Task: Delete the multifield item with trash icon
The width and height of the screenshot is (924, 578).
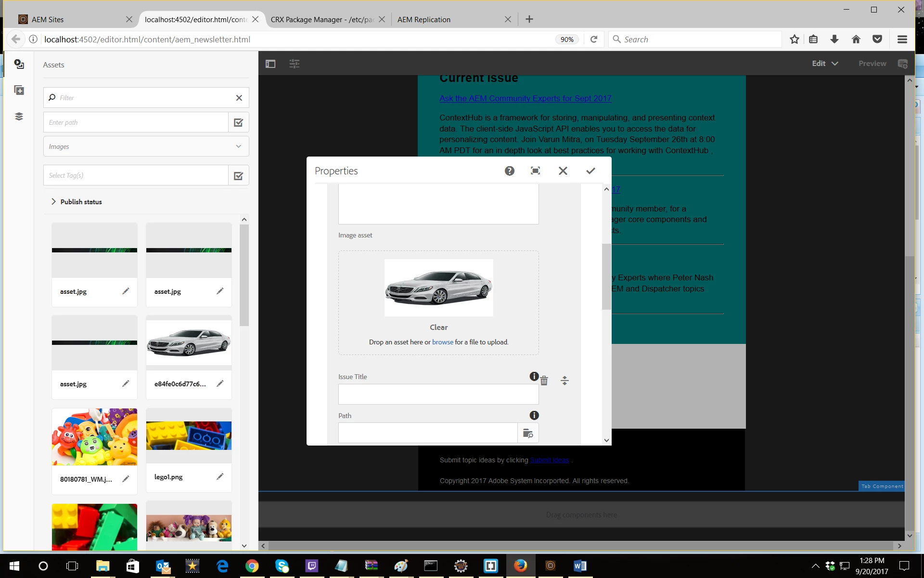Action: (x=544, y=381)
